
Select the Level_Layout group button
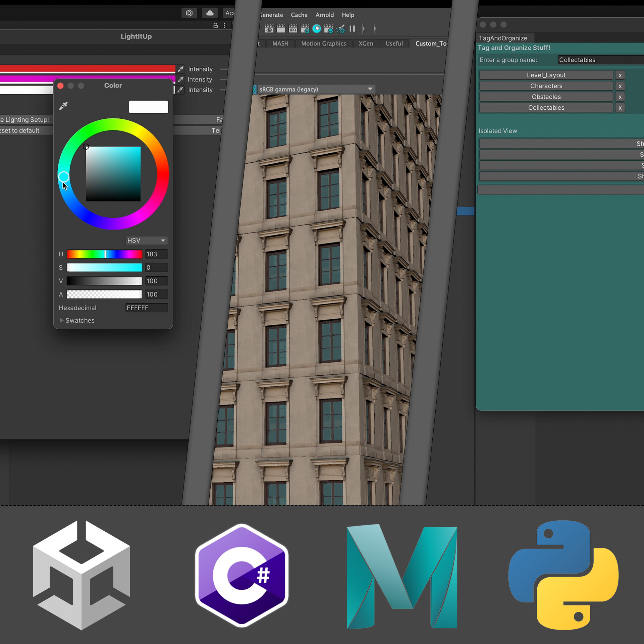(x=546, y=75)
